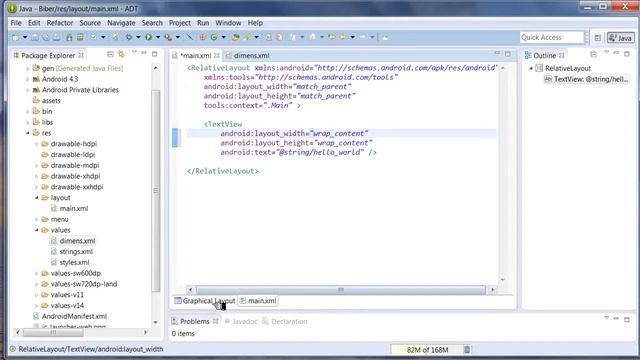Viewport: 640px width, 360px height.
Task: Click the 82M of 168M heap status
Action: [x=427, y=350]
